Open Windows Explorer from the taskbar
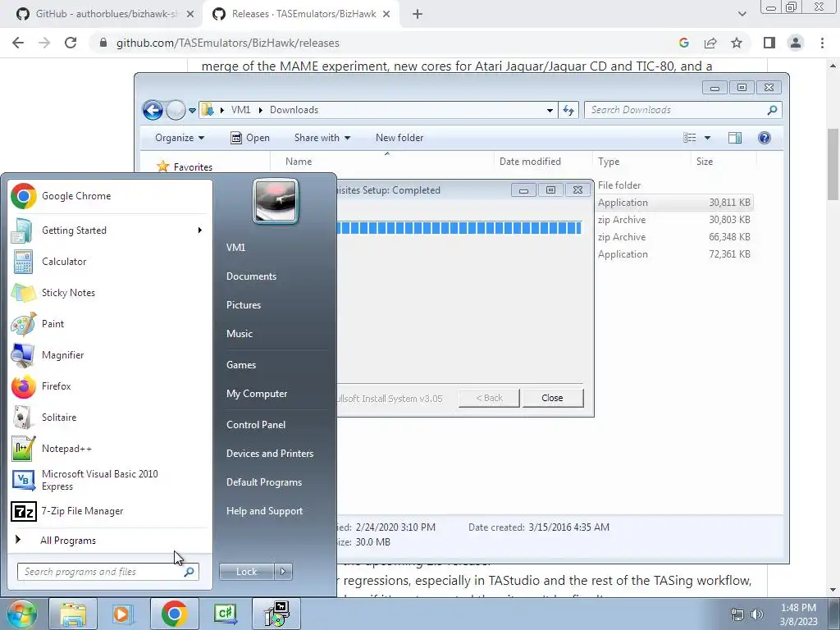 point(73,614)
